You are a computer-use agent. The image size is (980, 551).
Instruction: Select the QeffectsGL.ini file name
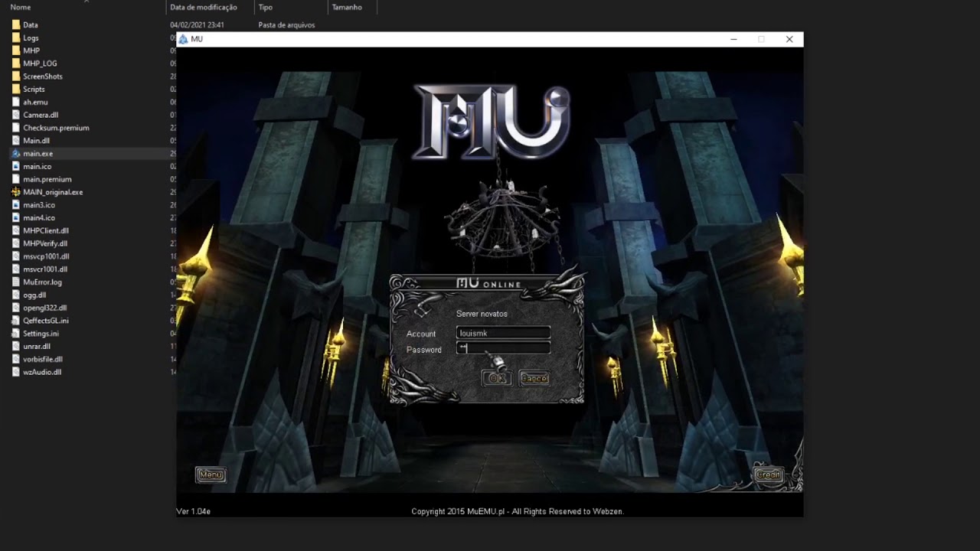point(46,321)
